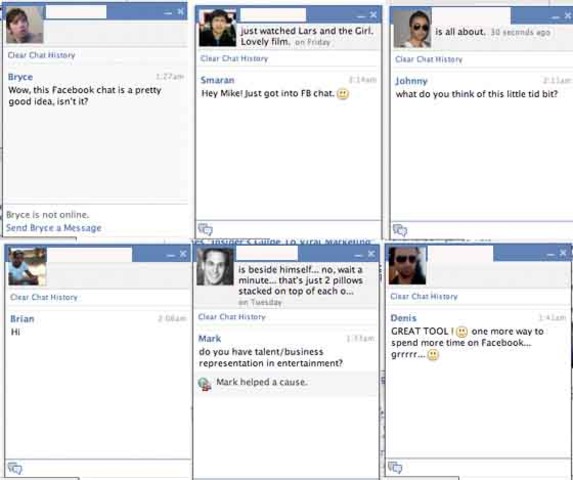This screenshot has height=480, width=573.
Task: Click the 'Mark helped a cause.' text
Action: 262,382
